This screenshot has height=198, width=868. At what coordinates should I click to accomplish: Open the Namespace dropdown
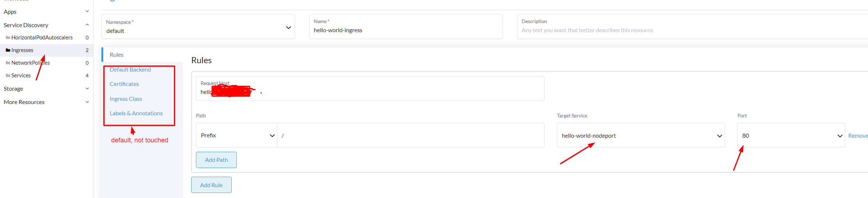point(288,27)
